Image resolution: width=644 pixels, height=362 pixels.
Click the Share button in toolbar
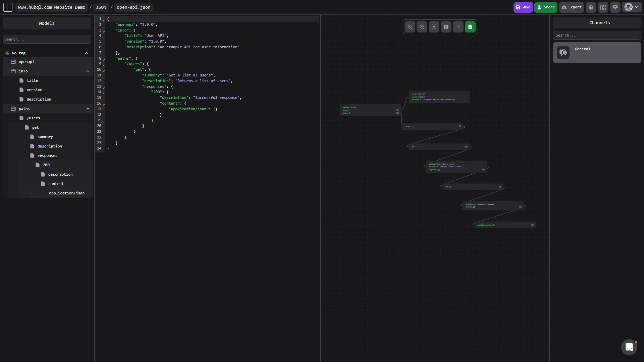click(545, 7)
